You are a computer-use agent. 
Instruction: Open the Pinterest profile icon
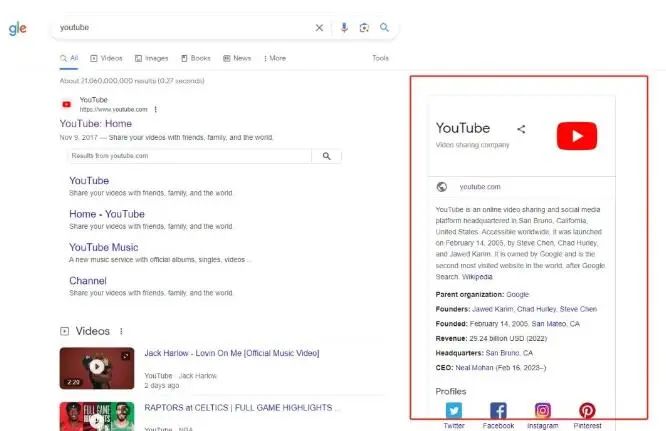pyautogui.click(x=587, y=411)
